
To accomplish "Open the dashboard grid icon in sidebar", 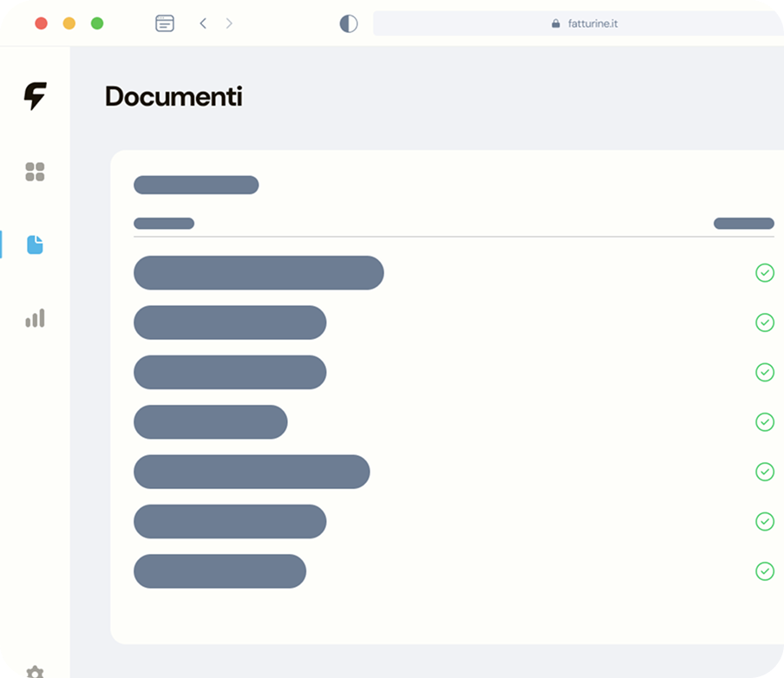I will [x=35, y=172].
